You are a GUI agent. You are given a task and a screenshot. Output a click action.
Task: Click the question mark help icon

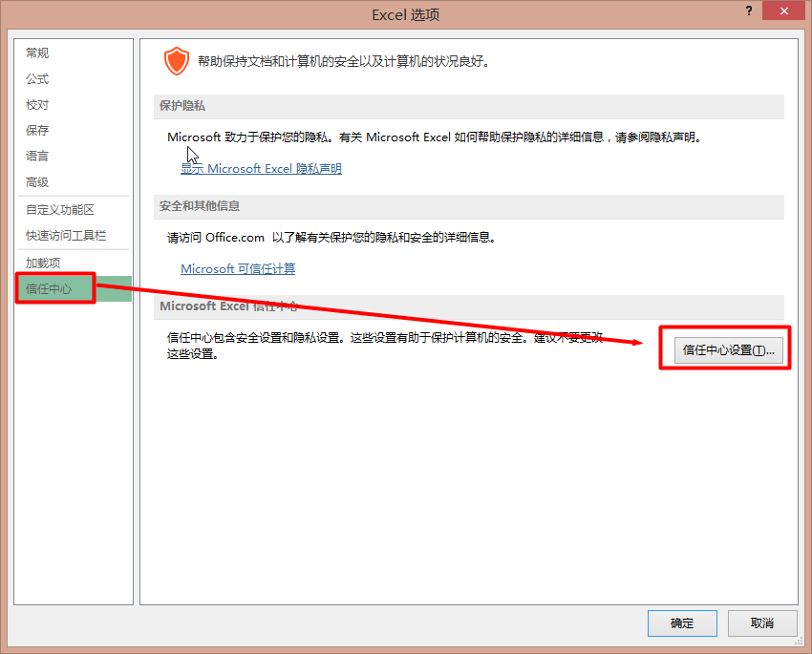[x=749, y=11]
